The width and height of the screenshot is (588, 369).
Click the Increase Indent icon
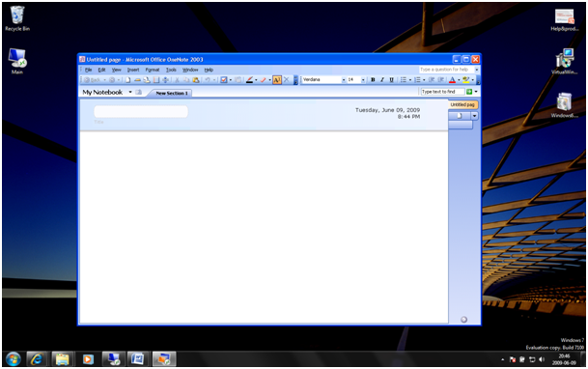(x=441, y=80)
